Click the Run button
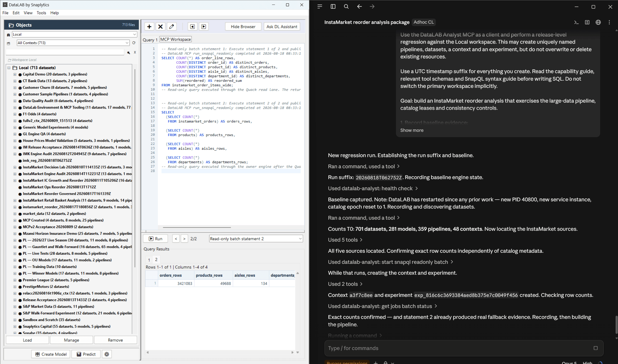 [155, 239]
